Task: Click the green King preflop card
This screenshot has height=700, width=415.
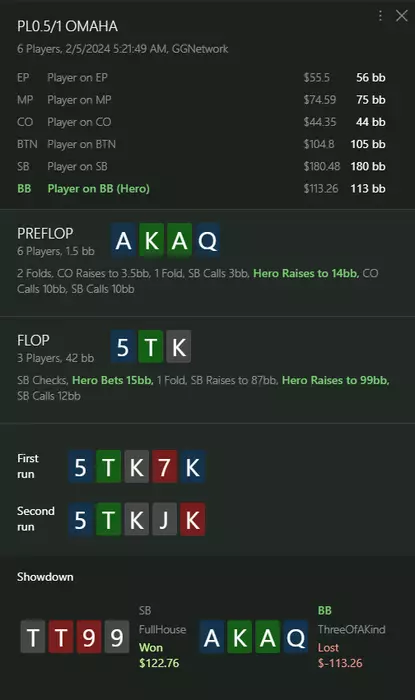Action: pos(152,241)
